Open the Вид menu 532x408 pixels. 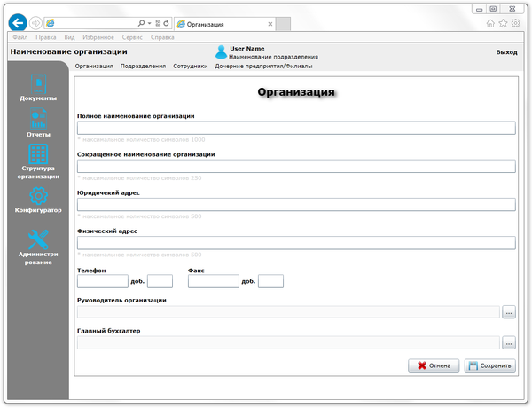click(x=69, y=37)
